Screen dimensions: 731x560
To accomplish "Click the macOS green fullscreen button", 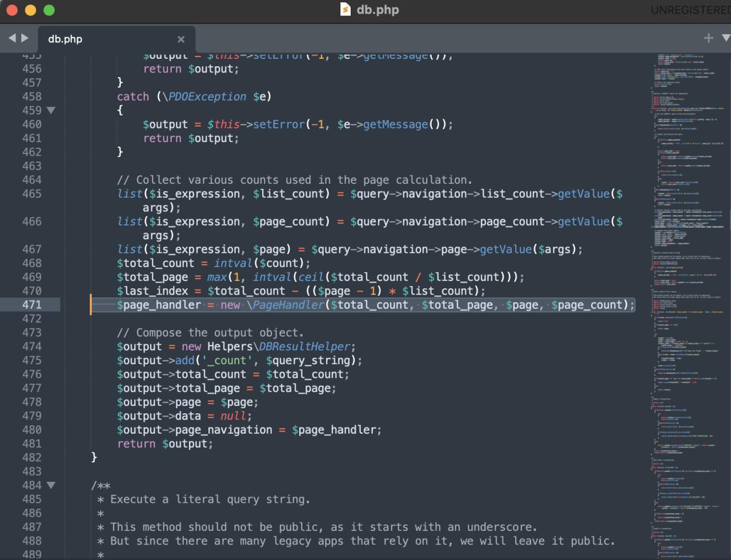I will (x=49, y=10).
